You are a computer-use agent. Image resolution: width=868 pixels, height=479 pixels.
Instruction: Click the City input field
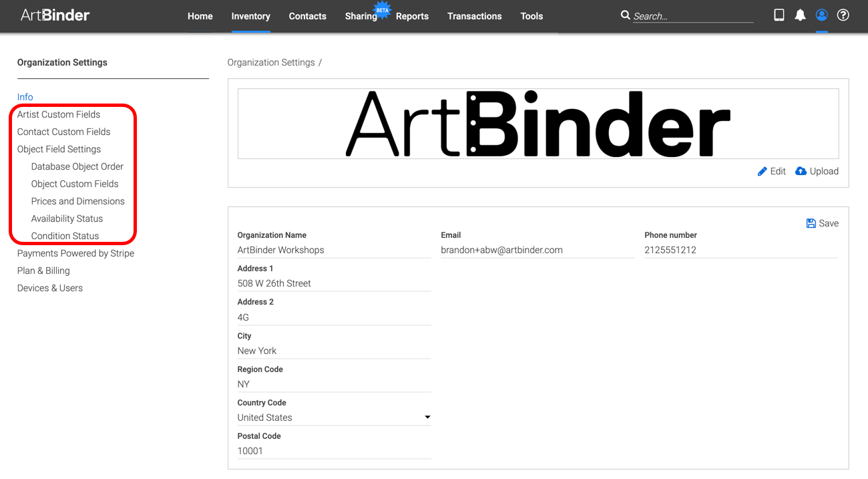coord(335,351)
